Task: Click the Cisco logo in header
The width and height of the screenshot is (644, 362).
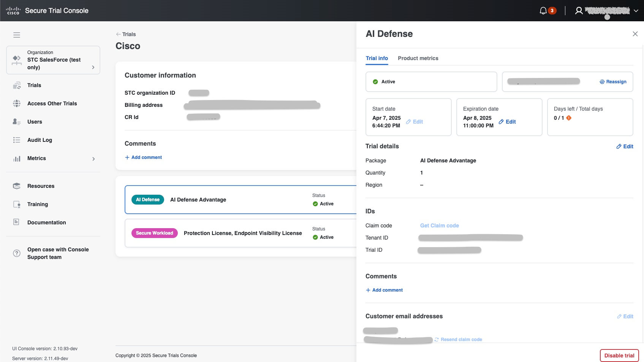Action: pyautogui.click(x=13, y=11)
